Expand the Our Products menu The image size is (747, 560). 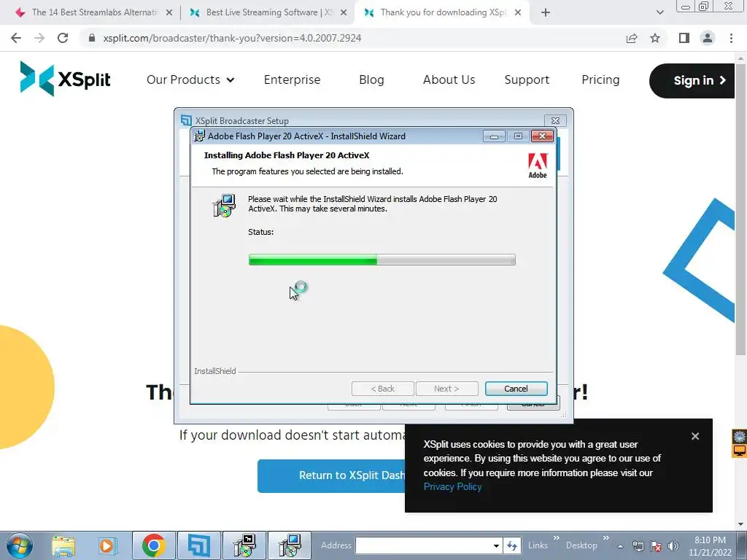[190, 79]
